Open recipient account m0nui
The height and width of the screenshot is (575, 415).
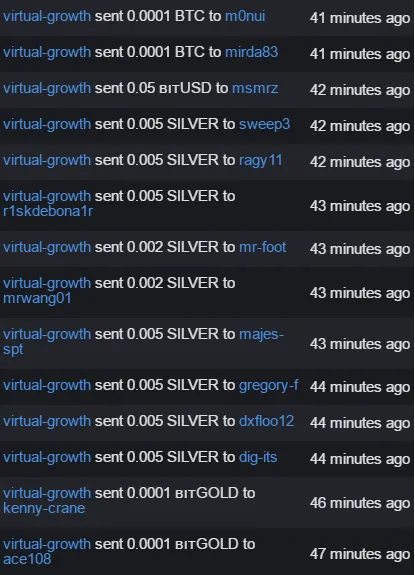pyautogui.click(x=245, y=16)
